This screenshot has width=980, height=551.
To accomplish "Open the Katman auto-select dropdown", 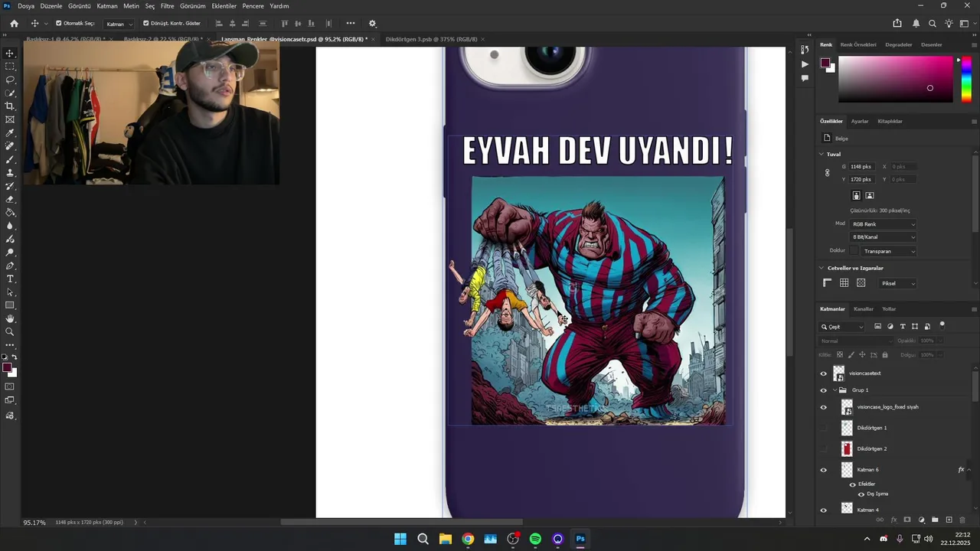I will 119,24.
